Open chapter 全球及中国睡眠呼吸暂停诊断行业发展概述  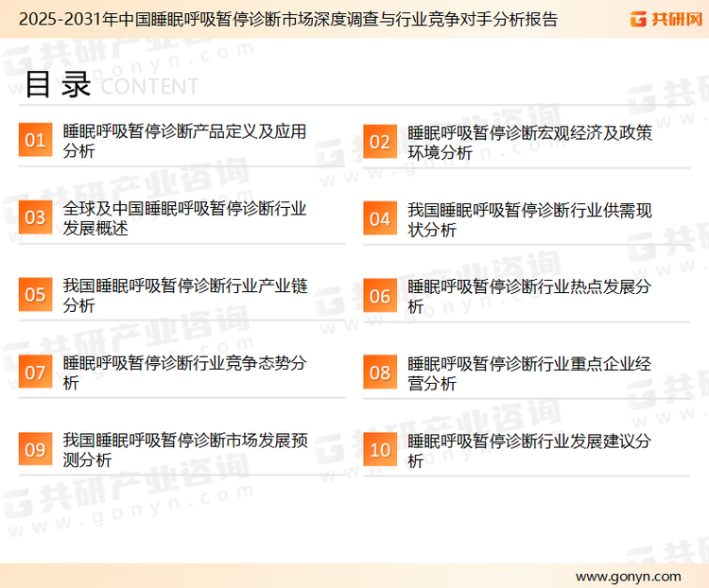point(184,218)
